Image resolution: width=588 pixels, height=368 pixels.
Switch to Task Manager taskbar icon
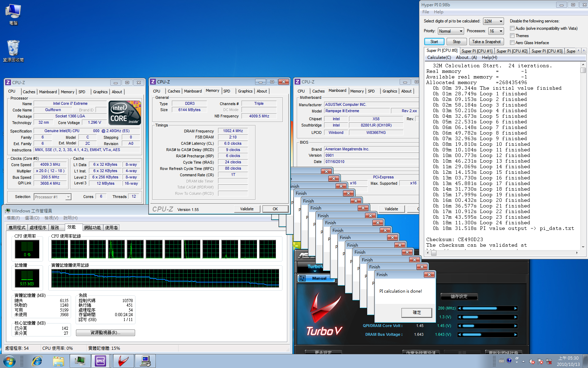point(80,361)
